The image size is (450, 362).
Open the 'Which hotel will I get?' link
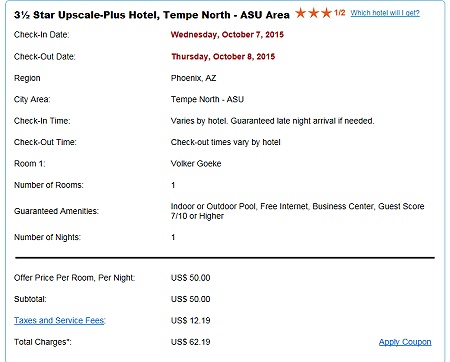385,13
